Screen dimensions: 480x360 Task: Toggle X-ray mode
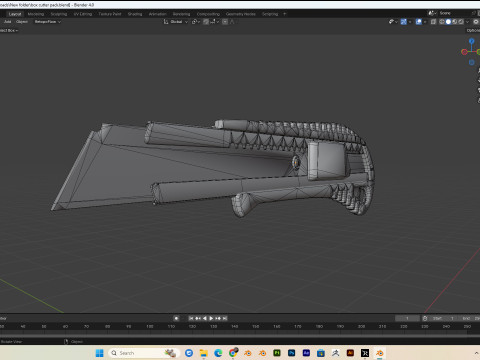[433, 22]
